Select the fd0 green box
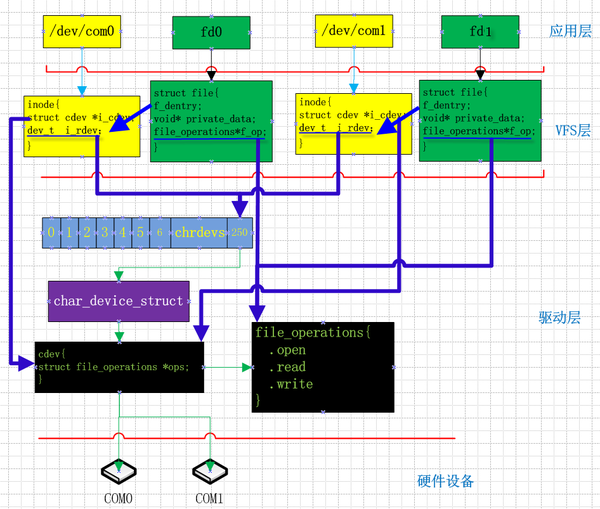Screen dimensions: 600x509 click(211, 33)
